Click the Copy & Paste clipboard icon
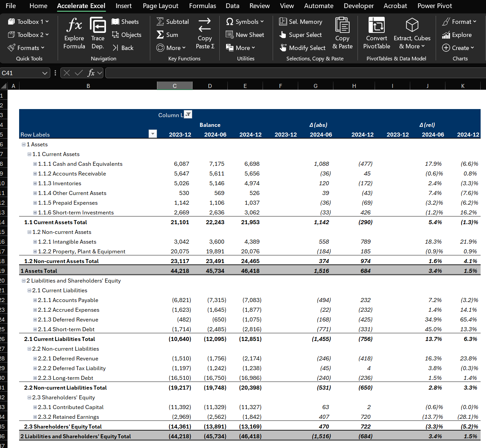The width and height of the screenshot is (486, 448). coord(342,25)
